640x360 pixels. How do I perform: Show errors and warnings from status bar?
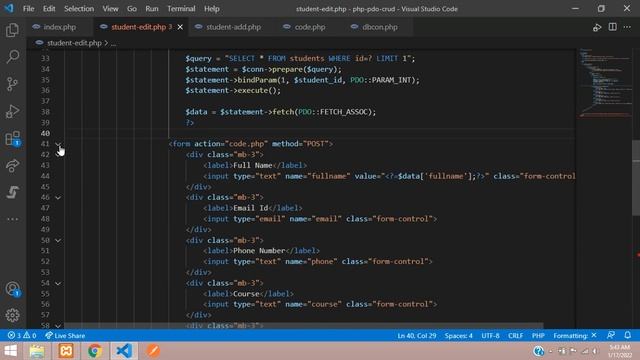pyautogui.click(x=22, y=336)
